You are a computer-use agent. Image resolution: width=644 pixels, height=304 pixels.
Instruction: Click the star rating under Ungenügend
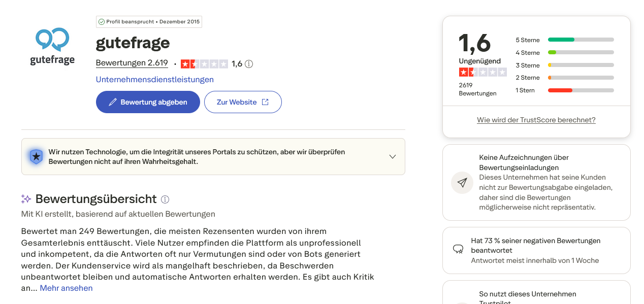click(x=482, y=72)
